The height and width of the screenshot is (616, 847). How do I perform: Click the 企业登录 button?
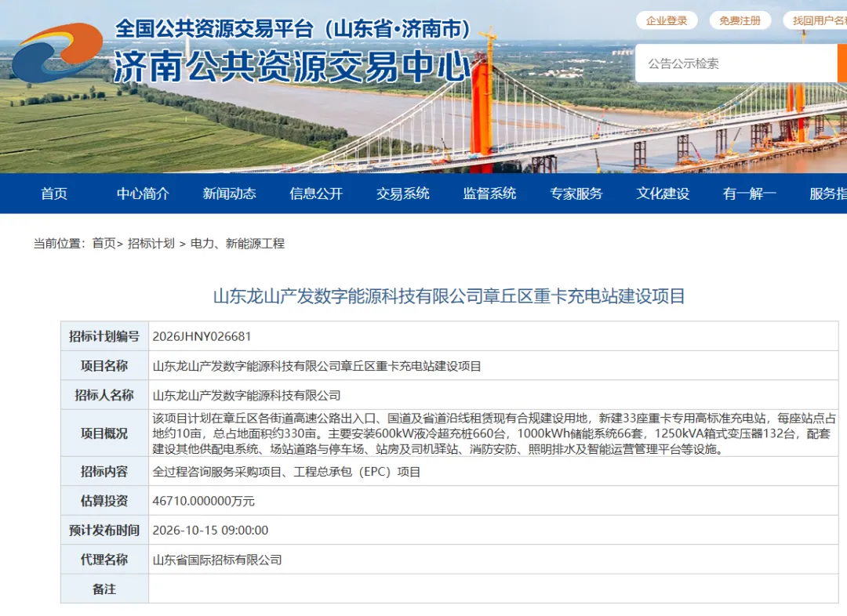(x=667, y=20)
